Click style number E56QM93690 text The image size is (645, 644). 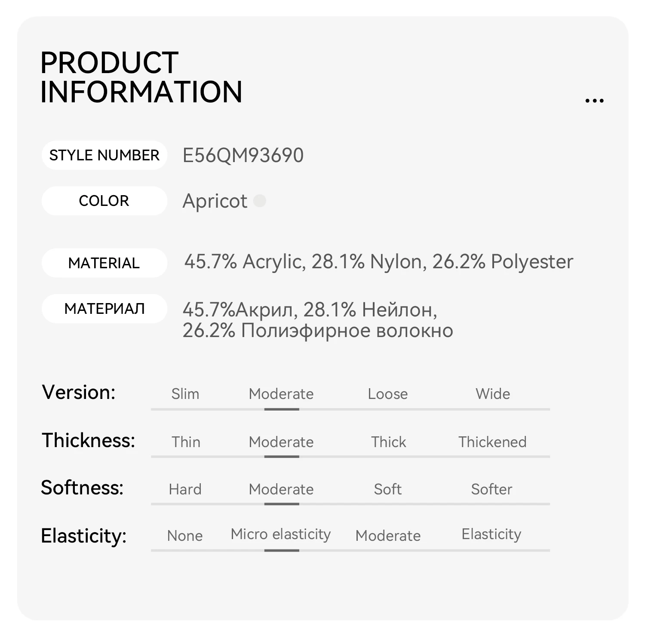click(x=243, y=155)
